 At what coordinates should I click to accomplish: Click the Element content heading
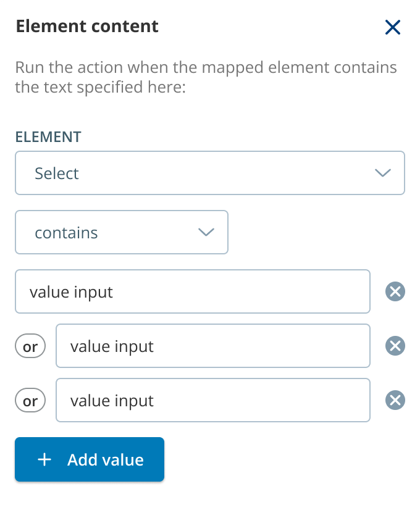point(87,27)
